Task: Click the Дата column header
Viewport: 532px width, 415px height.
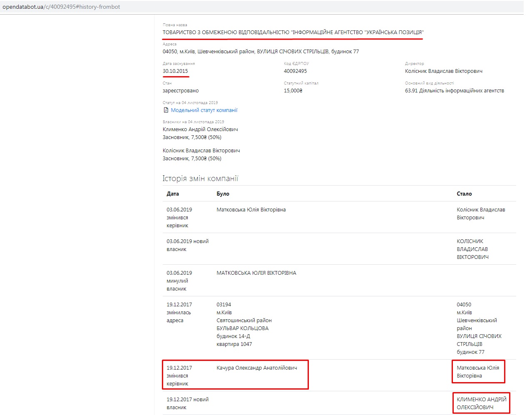Action: click(x=173, y=194)
